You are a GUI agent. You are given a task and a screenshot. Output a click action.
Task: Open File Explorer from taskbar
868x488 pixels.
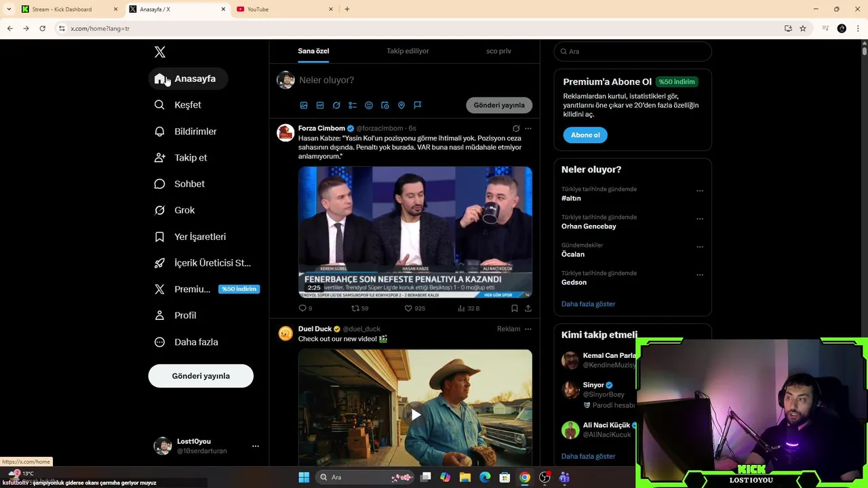465,477
